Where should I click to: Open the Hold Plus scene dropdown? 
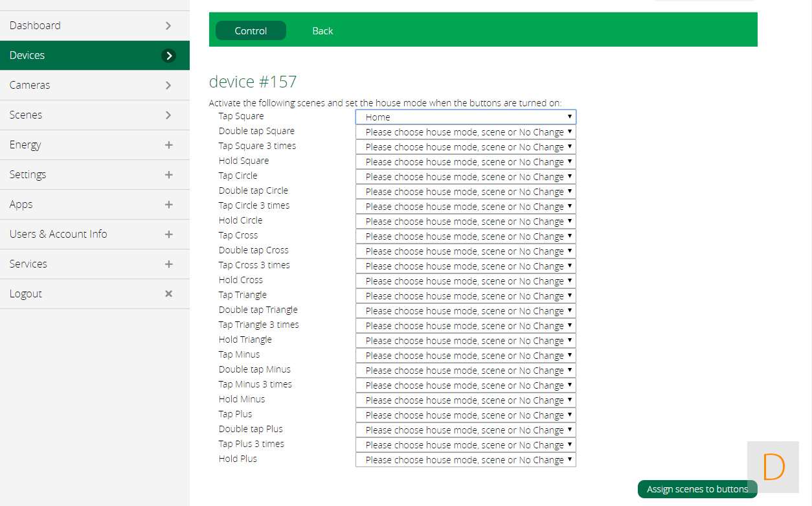tap(466, 460)
